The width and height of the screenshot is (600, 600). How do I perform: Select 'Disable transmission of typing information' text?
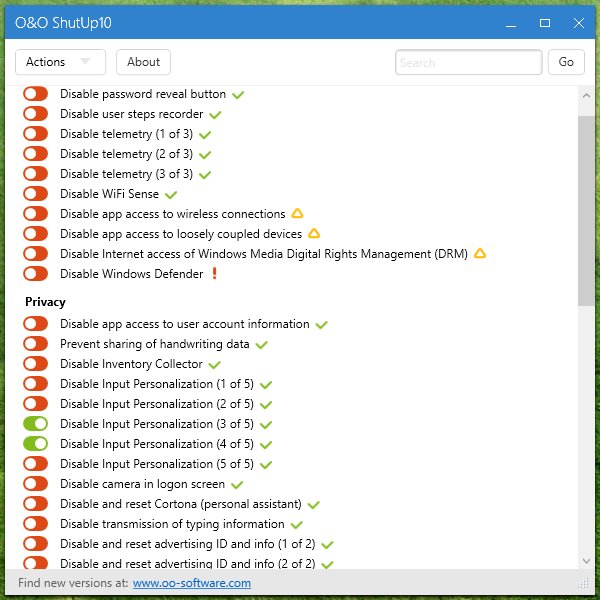[x=172, y=524]
